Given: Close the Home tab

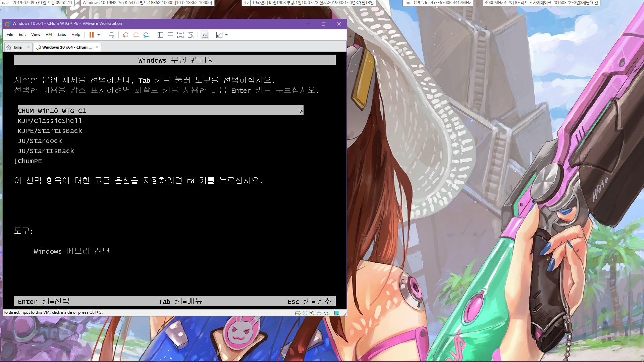Looking at the screenshot, I should tap(29, 47).
